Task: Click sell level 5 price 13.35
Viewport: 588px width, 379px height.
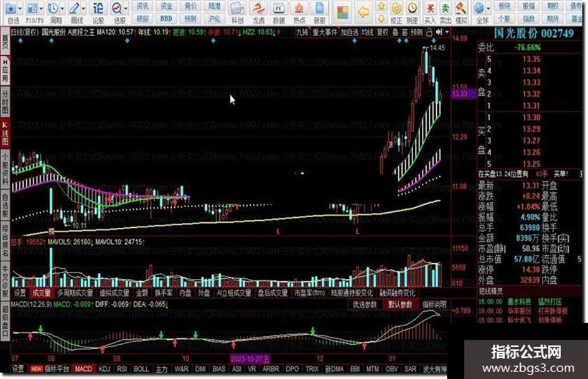Action: (531, 59)
